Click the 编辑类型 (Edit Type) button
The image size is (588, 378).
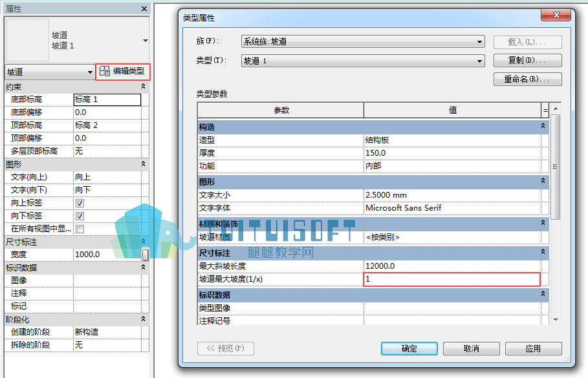pyautogui.click(x=123, y=71)
